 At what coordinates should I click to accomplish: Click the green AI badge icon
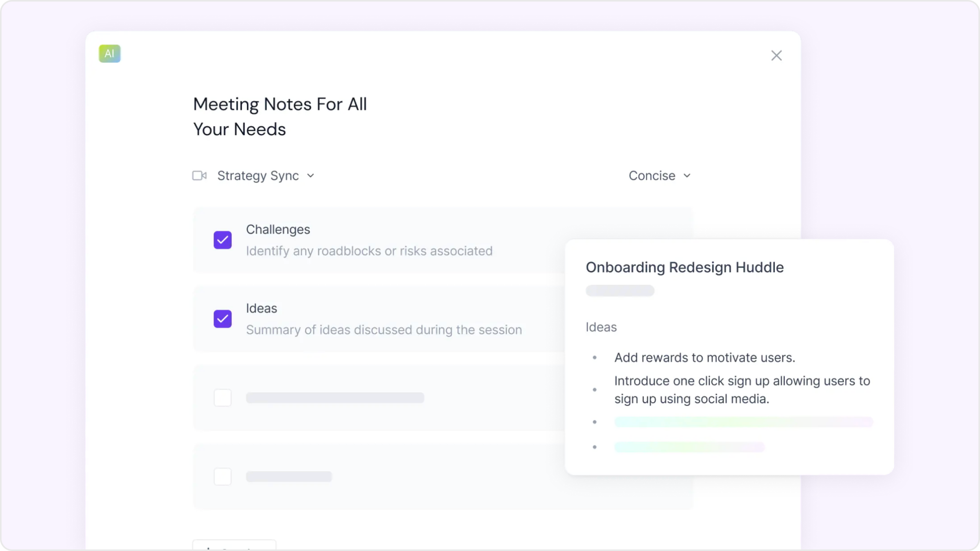pos(109,54)
